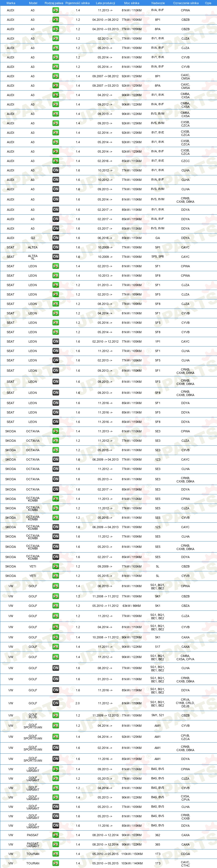
Task: Select the 362 body code cell
Action: coord(158,835)
